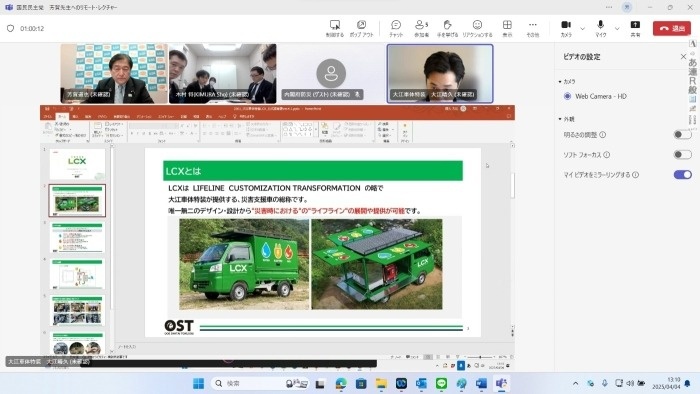Screen dimensions: 700x394
Task: Open the participants list icon
Action: 421,25
